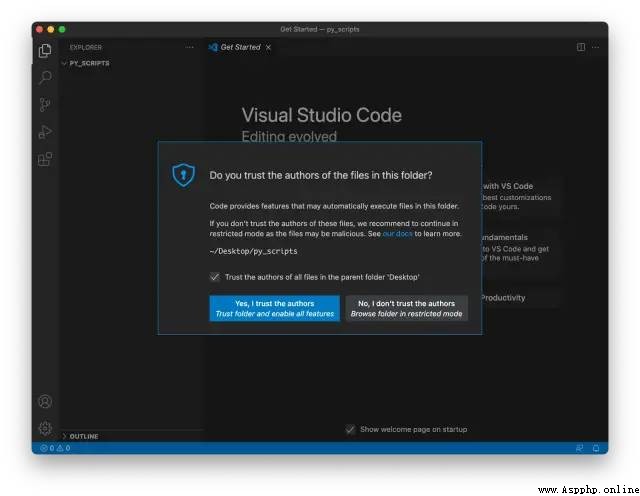Click the macOS green zoom window button

click(x=62, y=29)
